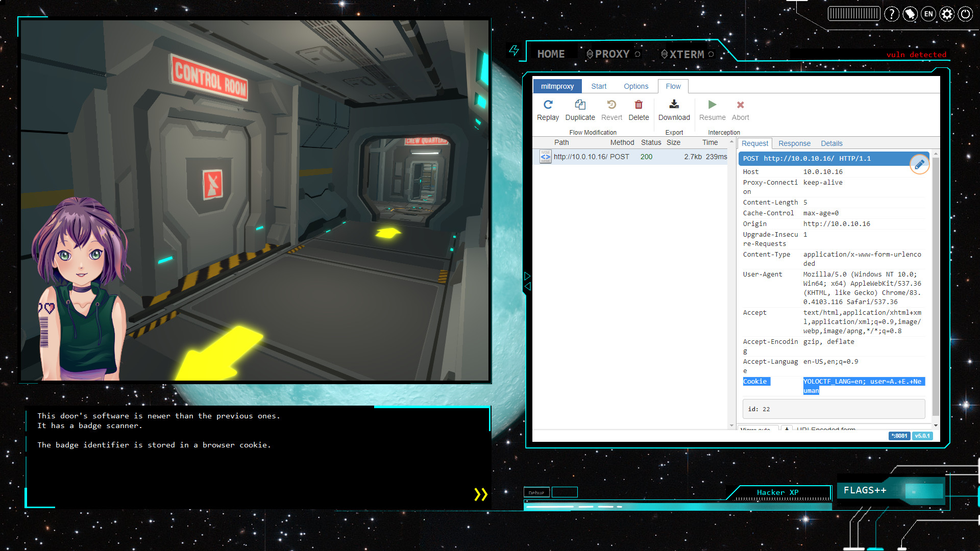Delete the selected flow
The width and height of the screenshot is (980, 551).
pos(639,109)
